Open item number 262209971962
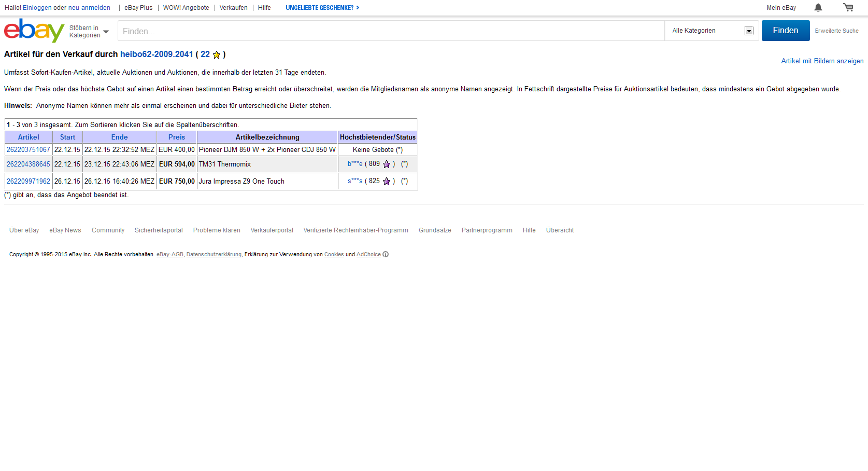 [29, 182]
